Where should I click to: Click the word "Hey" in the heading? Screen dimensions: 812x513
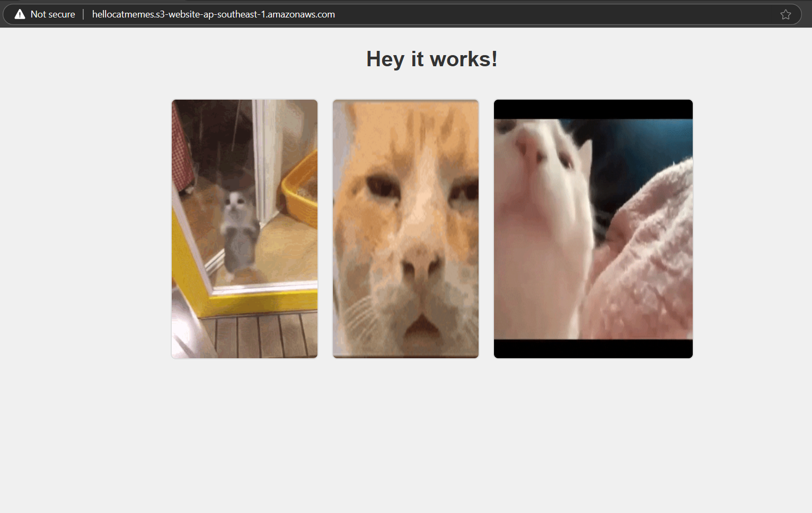385,59
